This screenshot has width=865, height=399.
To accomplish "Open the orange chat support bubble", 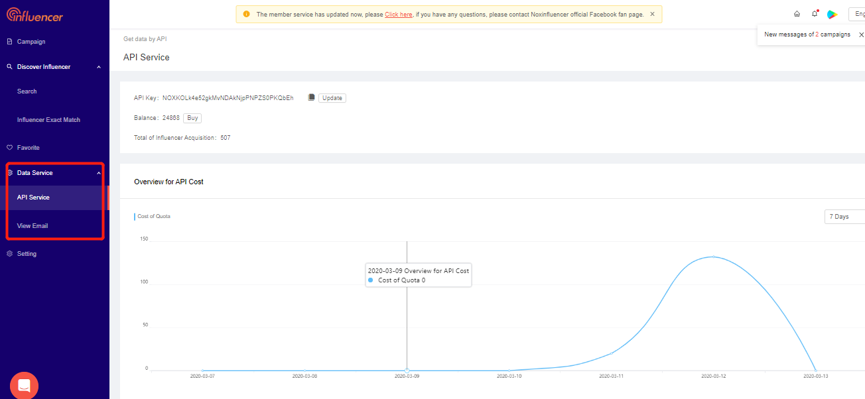I will coord(24,385).
